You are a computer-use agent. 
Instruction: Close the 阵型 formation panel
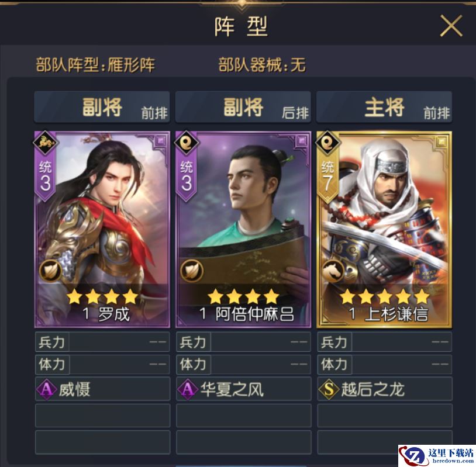451,26
